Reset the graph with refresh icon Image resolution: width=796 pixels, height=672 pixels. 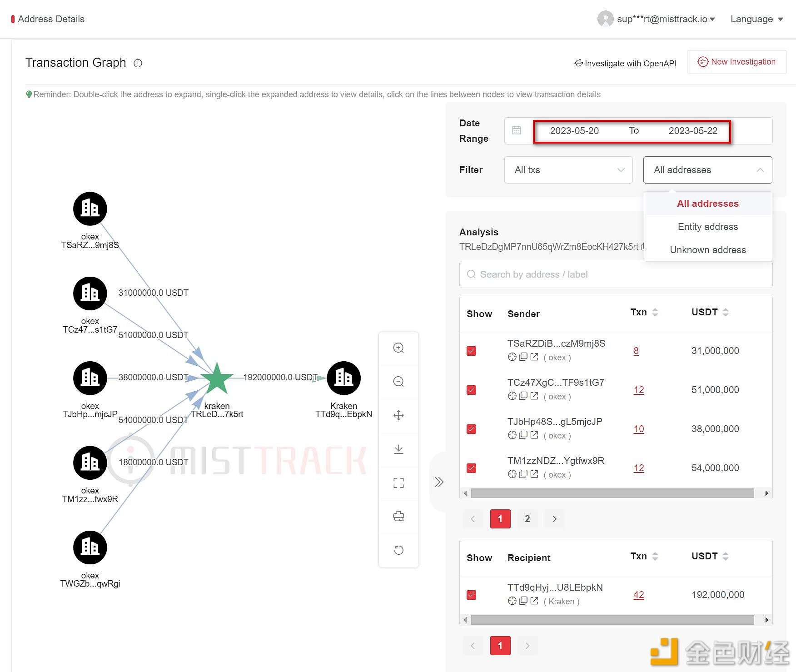(x=398, y=550)
